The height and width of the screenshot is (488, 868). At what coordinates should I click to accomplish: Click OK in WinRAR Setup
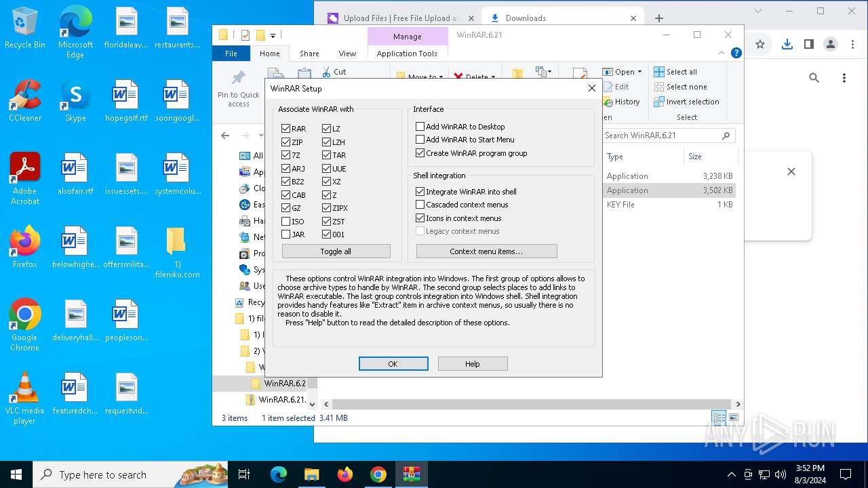click(x=393, y=364)
